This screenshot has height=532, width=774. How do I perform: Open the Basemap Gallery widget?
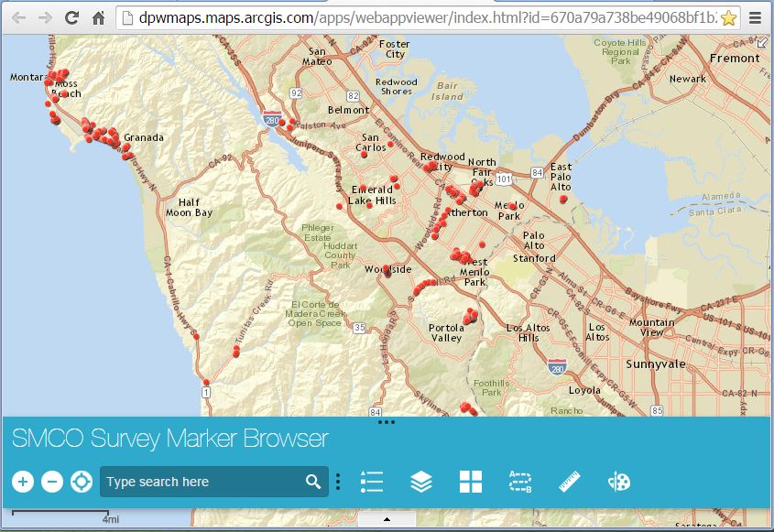coord(471,481)
